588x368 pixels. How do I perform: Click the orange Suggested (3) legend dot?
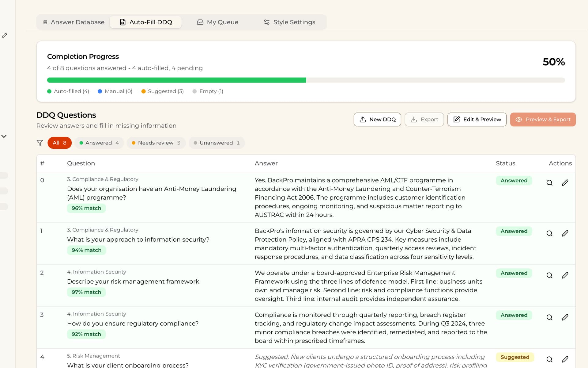pyautogui.click(x=143, y=91)
